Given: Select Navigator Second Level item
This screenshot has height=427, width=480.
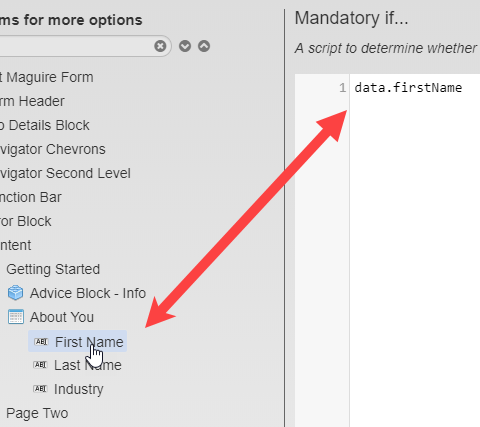Looking at the screenshot, I should (65, 173).
